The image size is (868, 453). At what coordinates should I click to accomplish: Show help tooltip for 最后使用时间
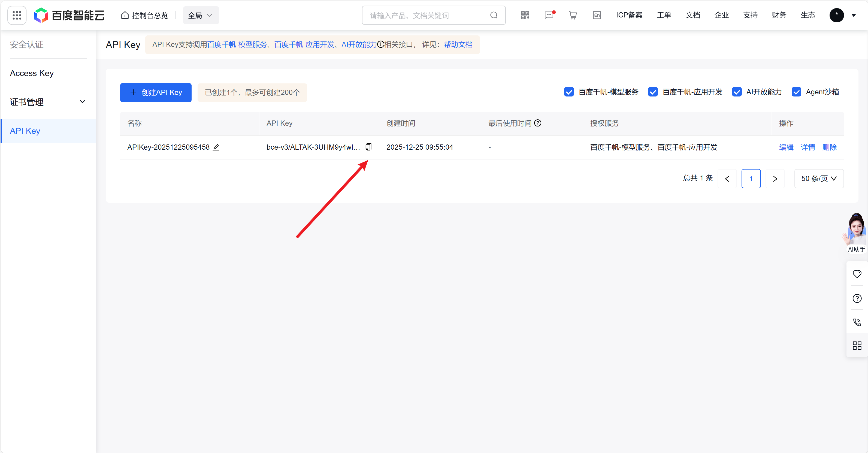point(537,123)
